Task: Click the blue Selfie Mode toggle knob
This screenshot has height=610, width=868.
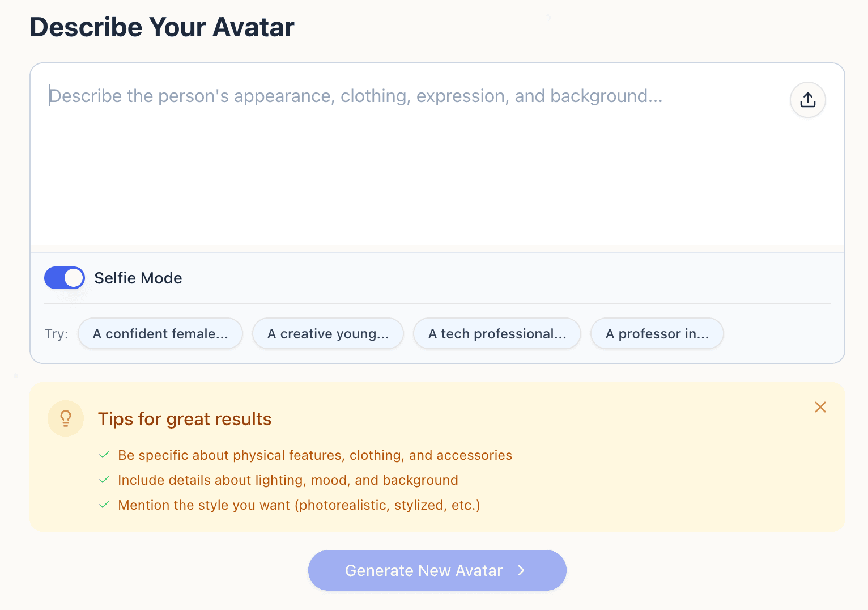Action: click(x=74, y=278)
